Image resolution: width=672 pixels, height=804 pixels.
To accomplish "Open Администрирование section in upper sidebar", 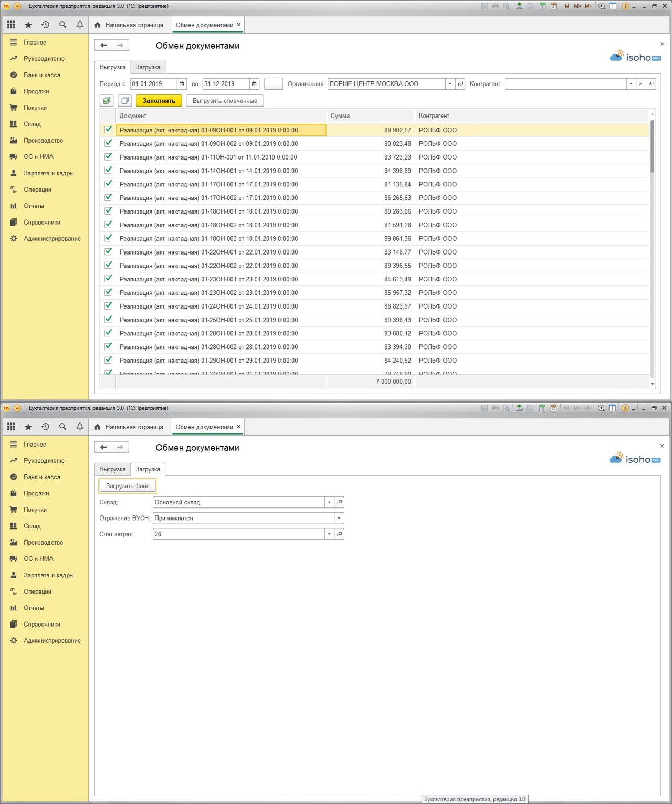I will (52, 238).
